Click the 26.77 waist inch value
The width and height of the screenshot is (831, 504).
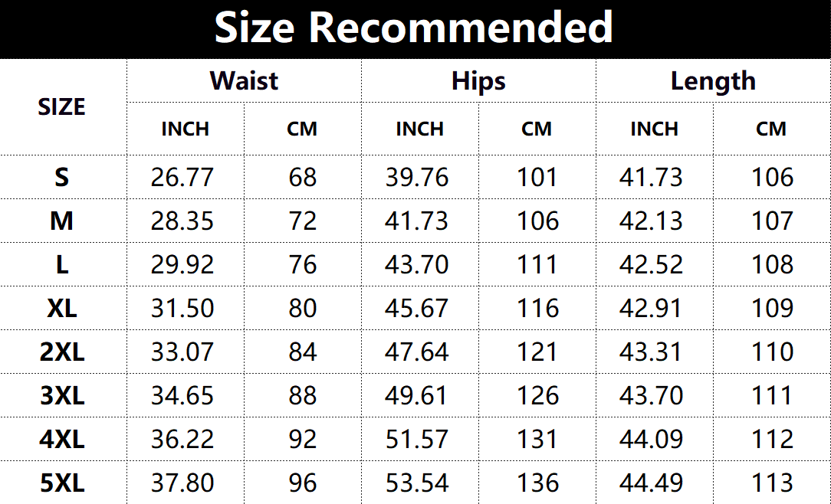182,178
